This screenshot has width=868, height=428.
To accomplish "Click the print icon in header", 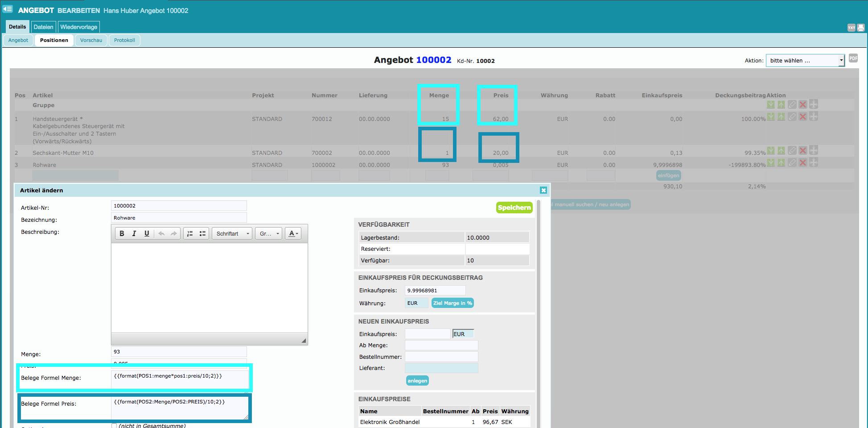I will 860,28.
